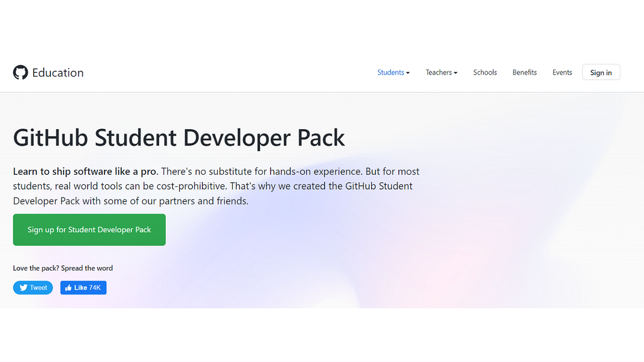Image resolution: width=644 pixels, height=362 pixels.
Task: Click the Like 74K button
Action: click(83, 287)
